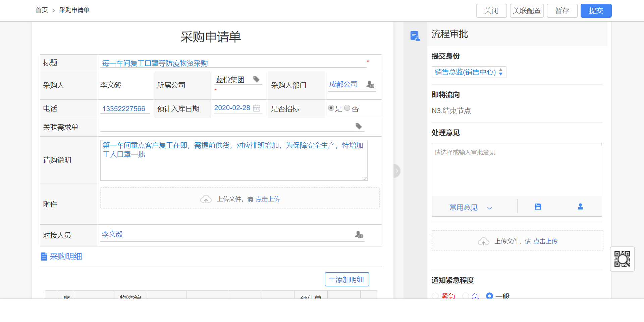Click 添加明细 button
Image resolution: width=644 pixels, height=322 pixels.
point(347,279)
